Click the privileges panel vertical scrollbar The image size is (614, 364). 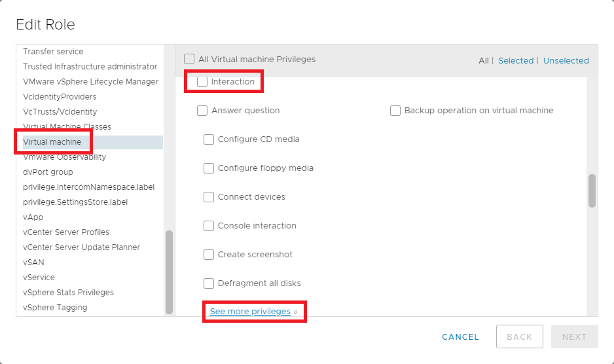tap(592, 191)
